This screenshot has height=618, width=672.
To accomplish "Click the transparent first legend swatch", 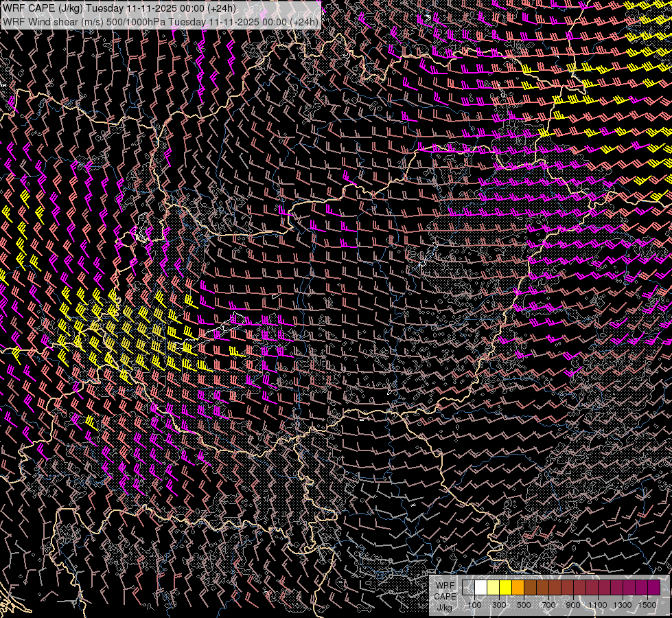I will click(468, 587).
